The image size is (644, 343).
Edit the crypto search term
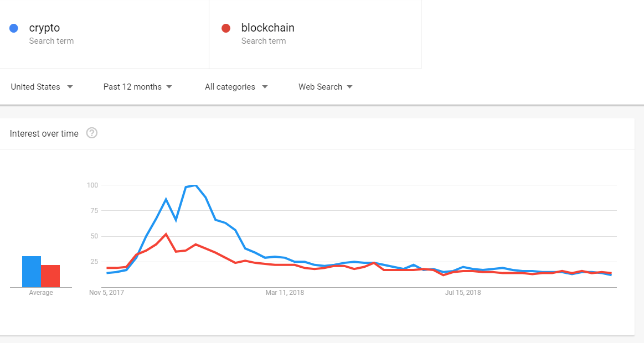[44, 28]
